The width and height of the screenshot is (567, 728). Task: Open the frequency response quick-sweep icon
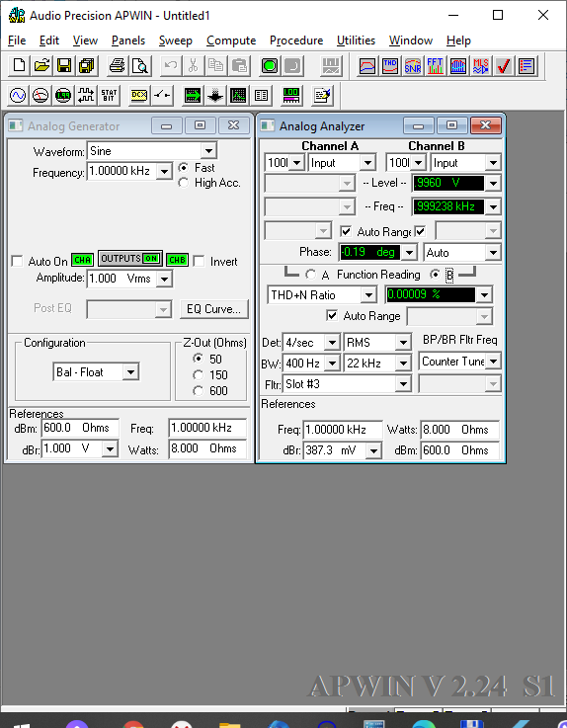tap(367, 66)
